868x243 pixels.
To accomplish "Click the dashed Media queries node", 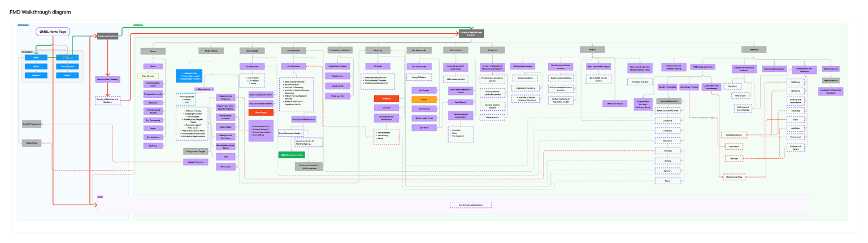I will (x=493, y=117).
